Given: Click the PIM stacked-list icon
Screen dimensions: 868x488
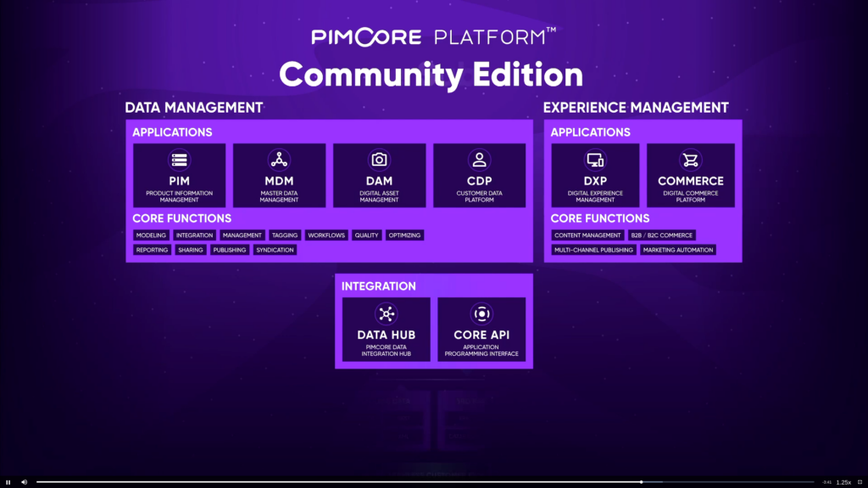Looking at the screenshot, I should [180, 160].
